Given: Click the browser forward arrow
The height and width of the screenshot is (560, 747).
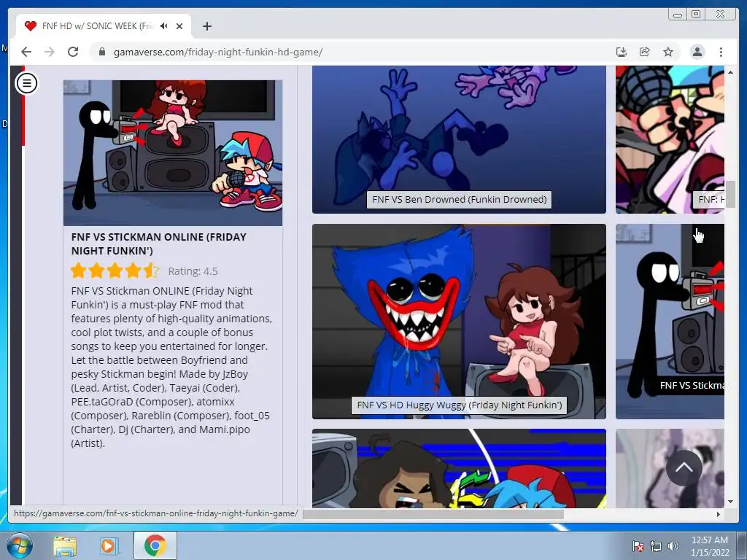Looking at the screenshot, I should pyautogui.click(x=50, y=52).
